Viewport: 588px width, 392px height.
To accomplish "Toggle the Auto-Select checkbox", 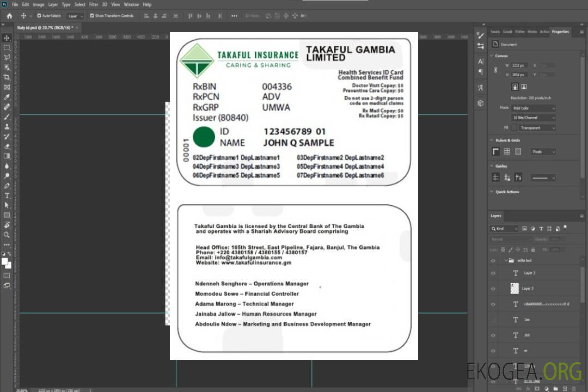I will tap(39, 16).
